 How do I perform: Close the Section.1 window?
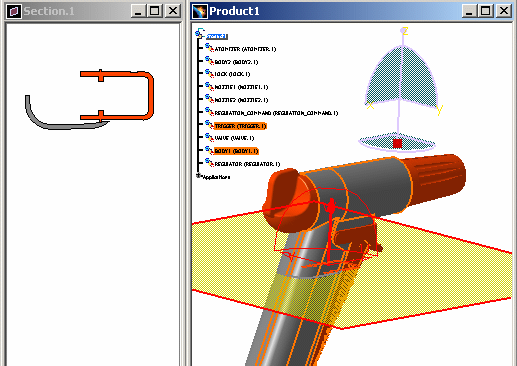click(x=173, y=11)
